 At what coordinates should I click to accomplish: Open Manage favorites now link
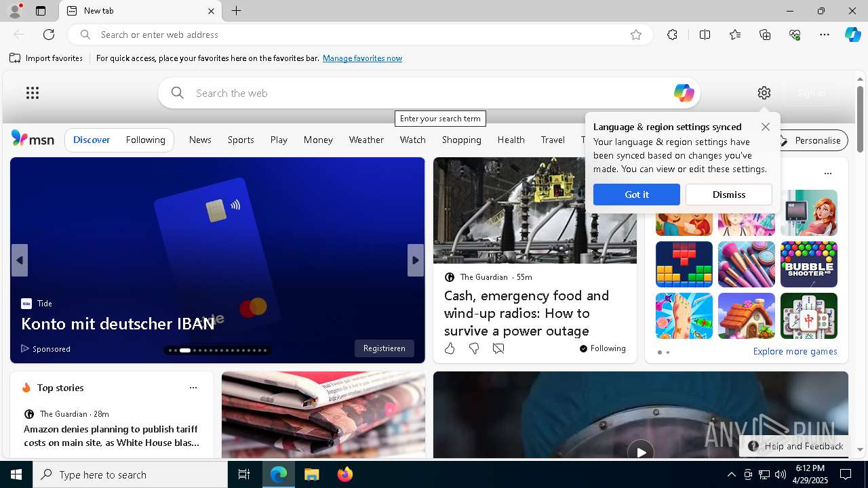point(362,58)
